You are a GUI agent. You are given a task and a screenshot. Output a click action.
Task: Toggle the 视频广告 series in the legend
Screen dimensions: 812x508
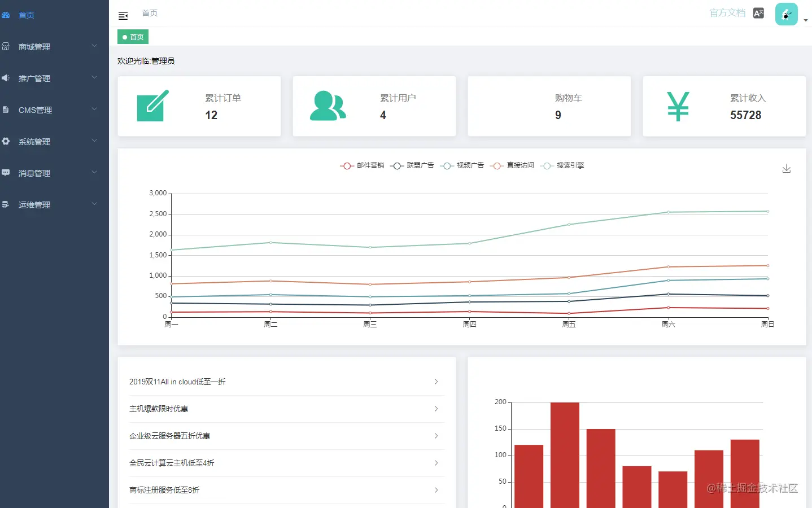(462, 165)
